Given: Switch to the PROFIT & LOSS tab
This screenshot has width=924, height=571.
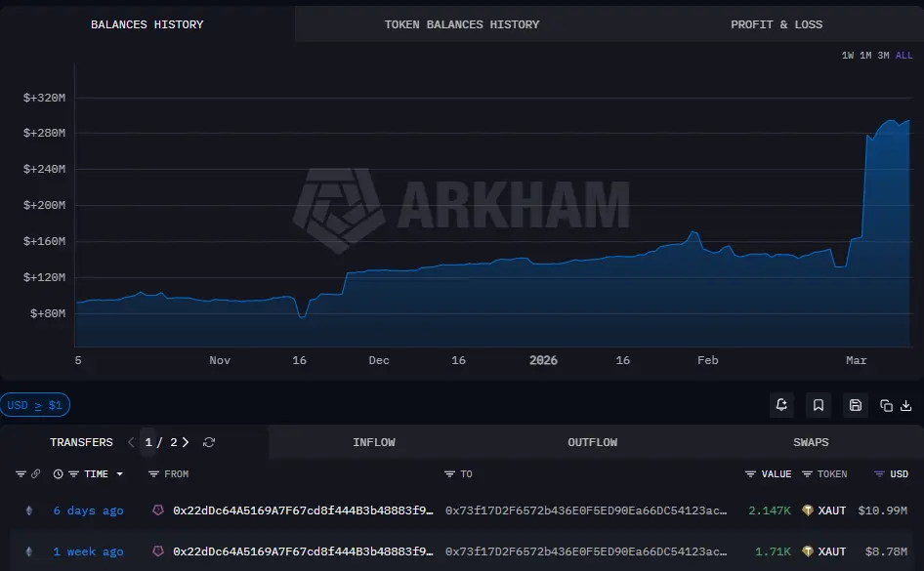Looking at the screenshot, I should (777, 24).
